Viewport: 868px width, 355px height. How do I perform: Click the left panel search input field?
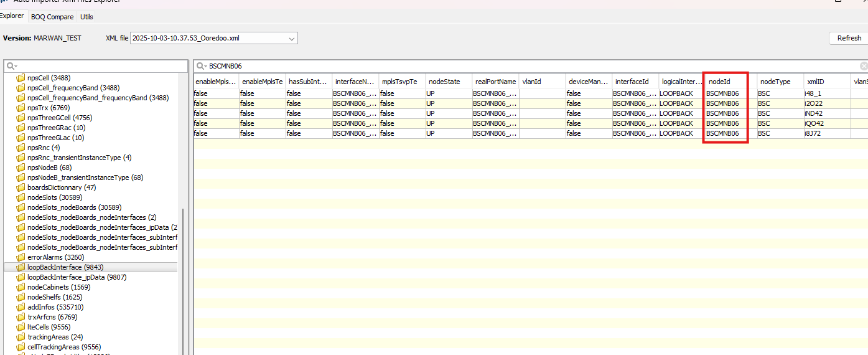tap(100, 66)
